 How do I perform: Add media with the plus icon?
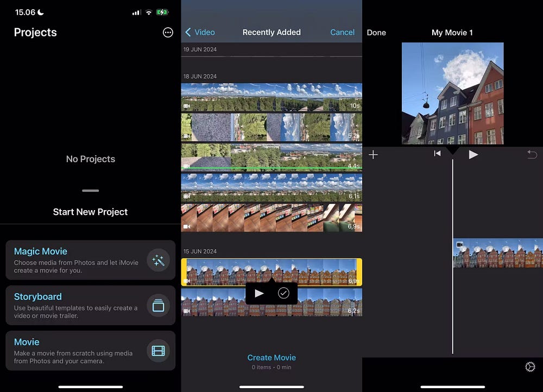[373, 155]
